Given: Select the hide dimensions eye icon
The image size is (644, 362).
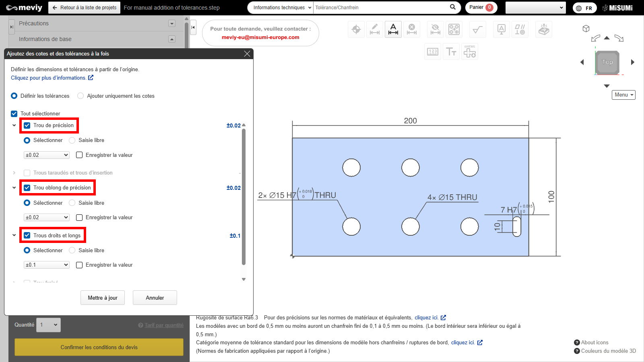Looking at the screenshot, I should tap(435, 29).
